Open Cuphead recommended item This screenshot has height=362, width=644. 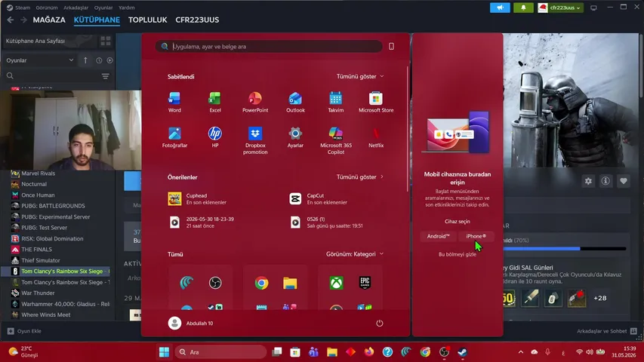pos(197,198)
